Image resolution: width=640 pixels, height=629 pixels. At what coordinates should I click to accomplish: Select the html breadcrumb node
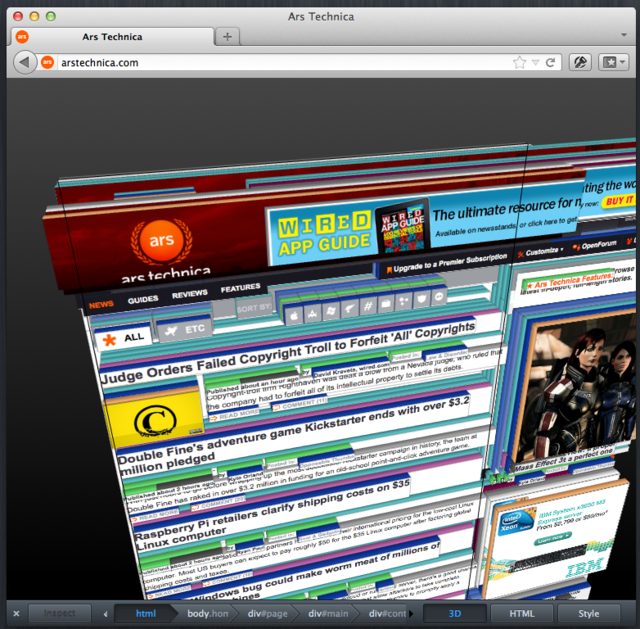146,613
